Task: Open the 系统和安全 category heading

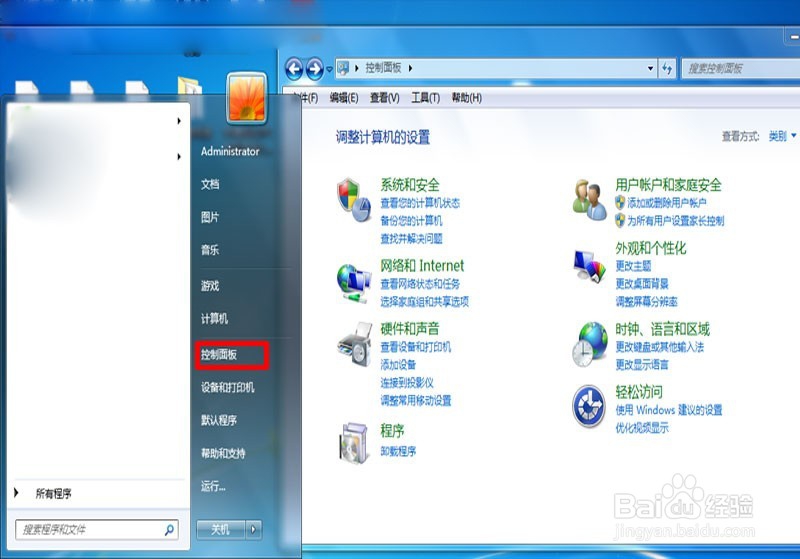Action: pos(410,185)
